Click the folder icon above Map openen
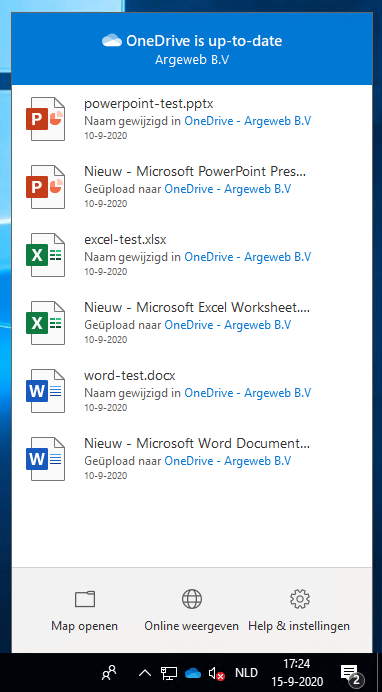 point(85,599)
